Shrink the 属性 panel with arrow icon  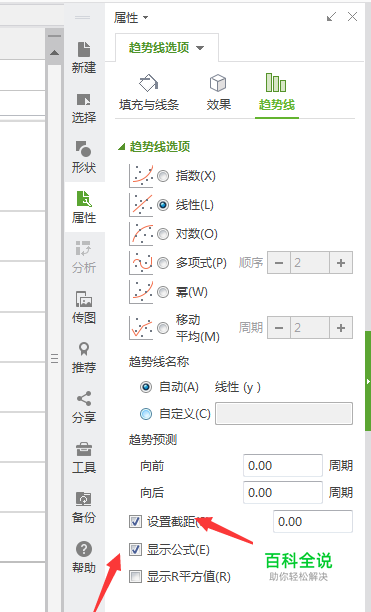click(331, 17)
